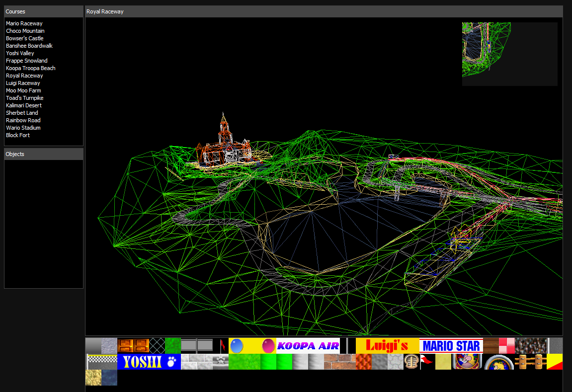Viewport: 572px width, 392px height.
Task: Click the minimap overview in the viewport corner
Action: 509,54
